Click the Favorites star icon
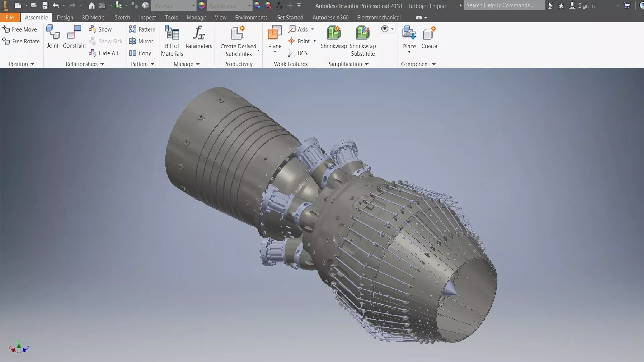The height and width of the screenshot is (362, 644). 561,6
